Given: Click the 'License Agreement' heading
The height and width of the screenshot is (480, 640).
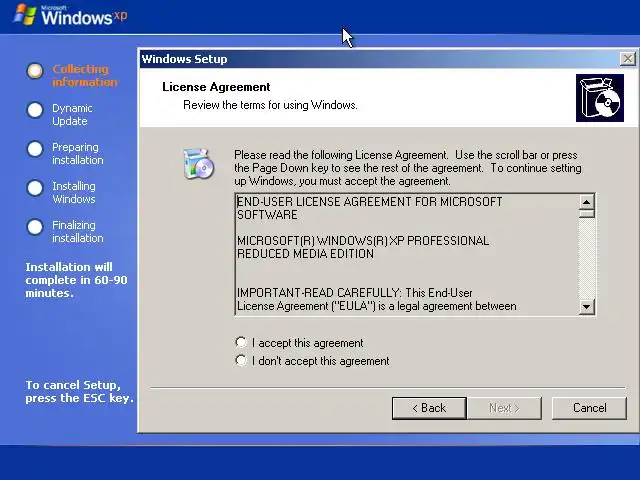Looking at the screenshot, I should 216,87.
